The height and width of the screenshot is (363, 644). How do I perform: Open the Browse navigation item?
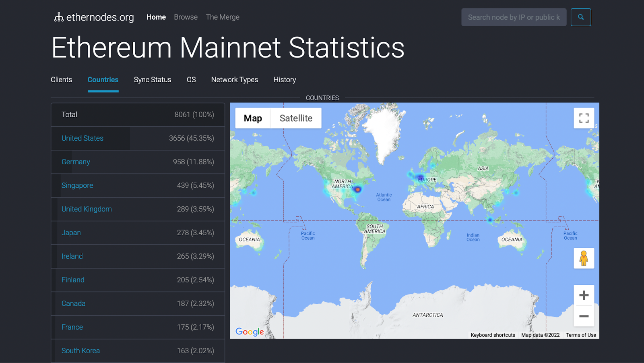click(186, 17)
